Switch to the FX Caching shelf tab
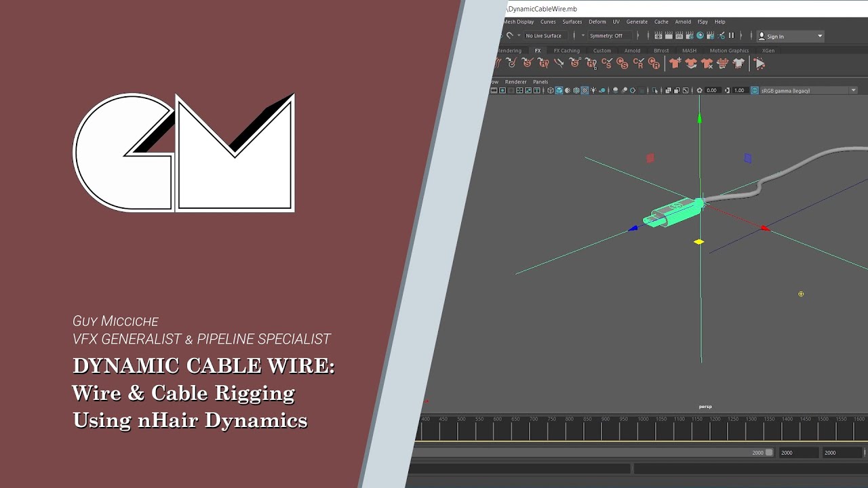The image size is (868, 488). (x=567, y=50)
